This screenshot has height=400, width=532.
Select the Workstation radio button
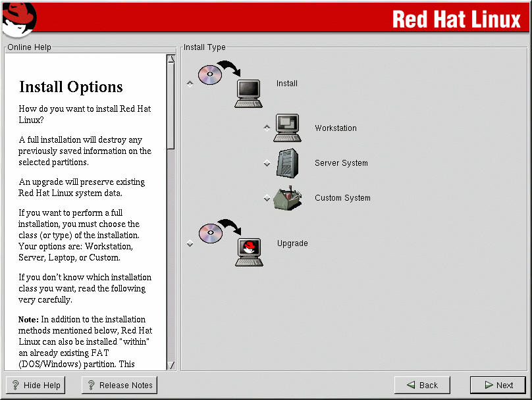[x=267, y=128]
